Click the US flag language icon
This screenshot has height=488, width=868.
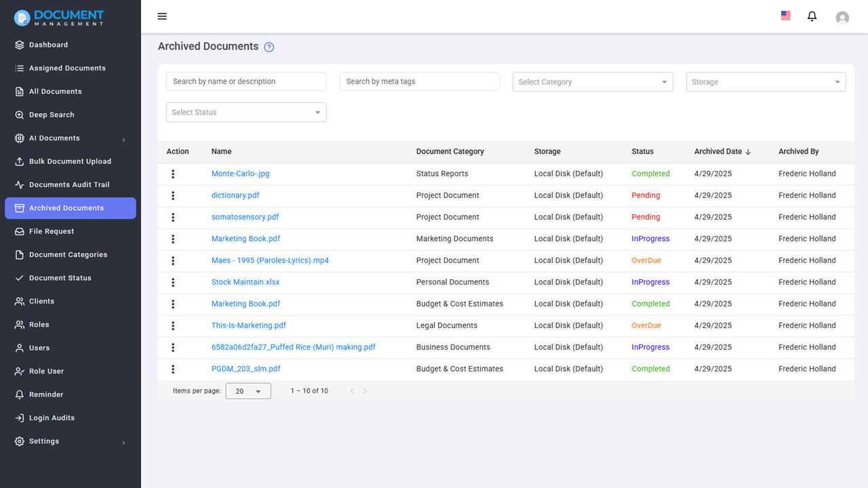tap(785, 16)
